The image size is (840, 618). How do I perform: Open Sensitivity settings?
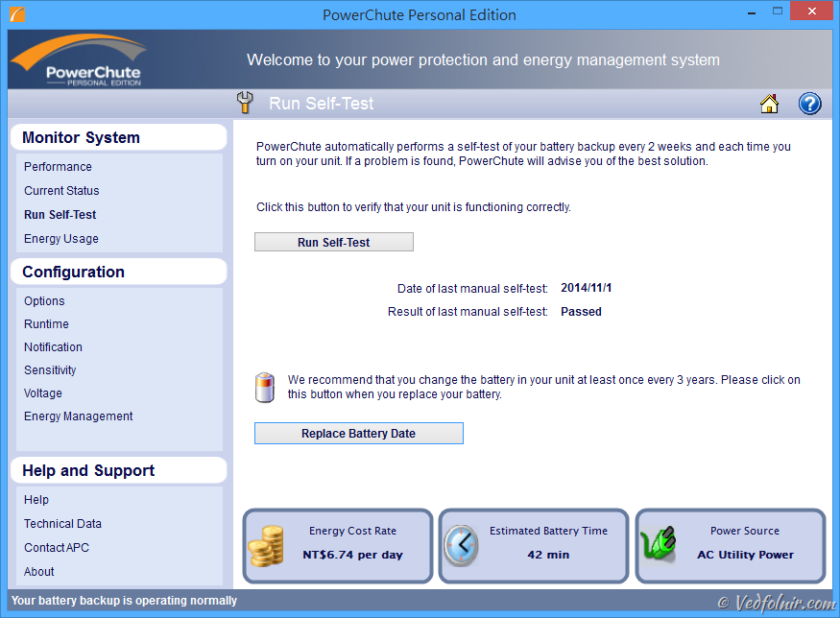50,370
